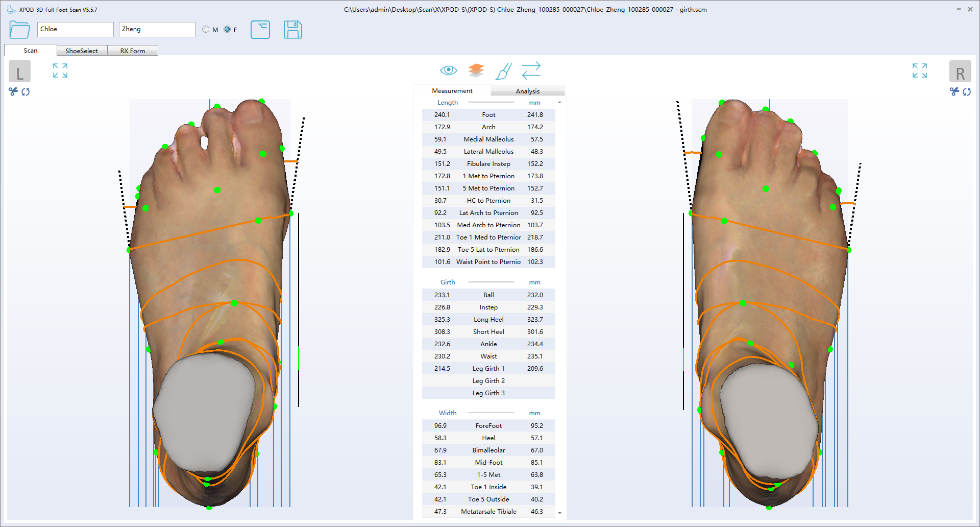Click the save floppy disk icon
The image size is (980, 527).
[292, 30]
